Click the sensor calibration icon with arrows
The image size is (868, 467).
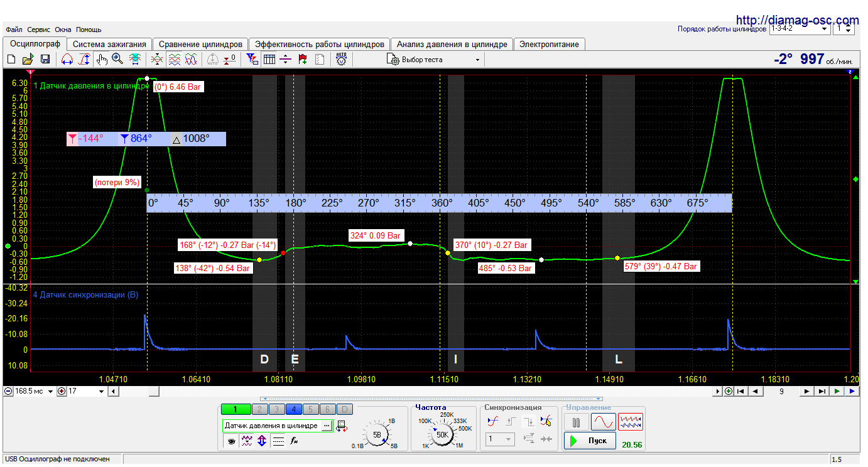click(342, 426)
